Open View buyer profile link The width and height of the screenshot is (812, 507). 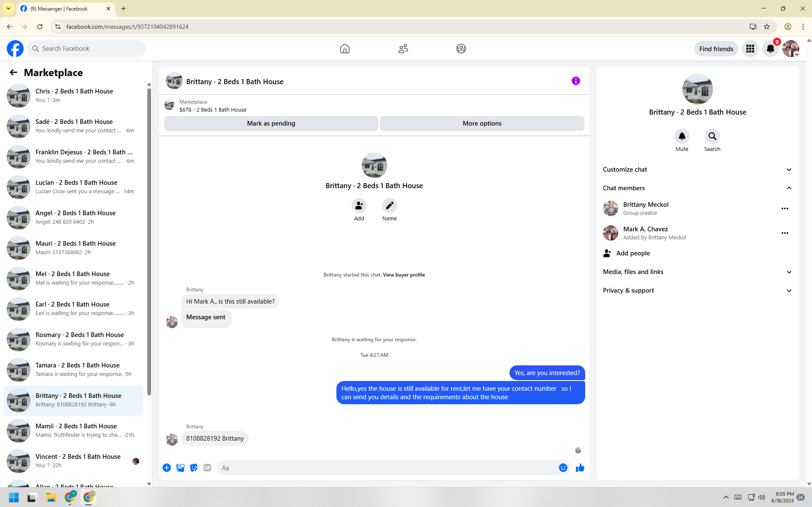tap(404, 275)
